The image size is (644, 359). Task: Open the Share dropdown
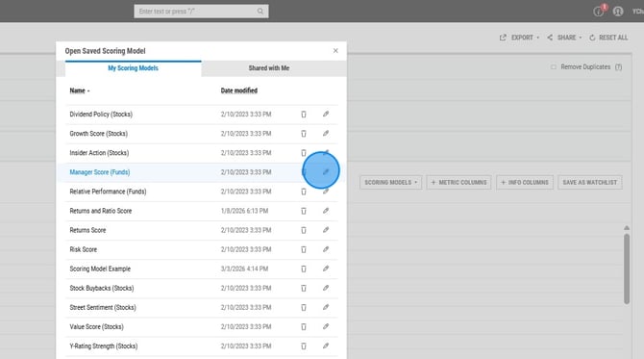(564, 38)
